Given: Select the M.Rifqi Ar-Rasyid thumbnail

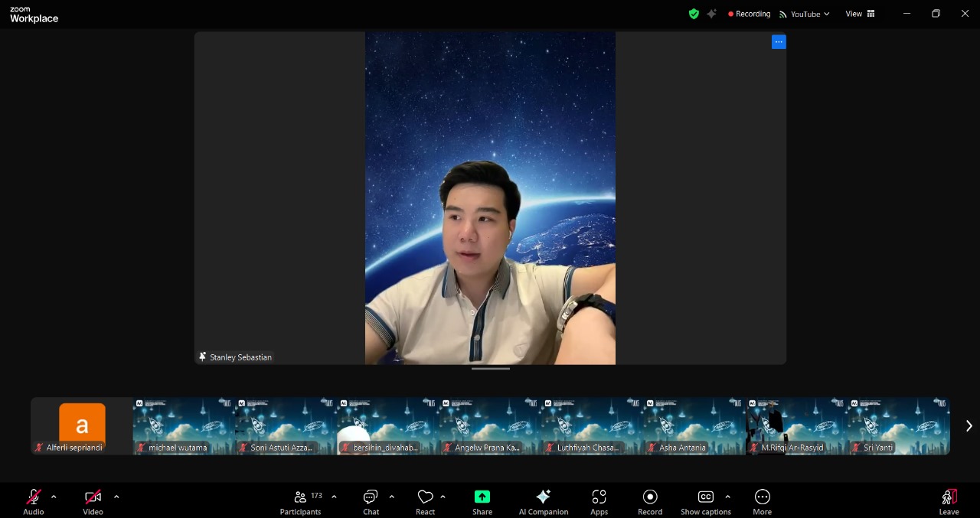Looking at the screenshot, I should 796,426.
